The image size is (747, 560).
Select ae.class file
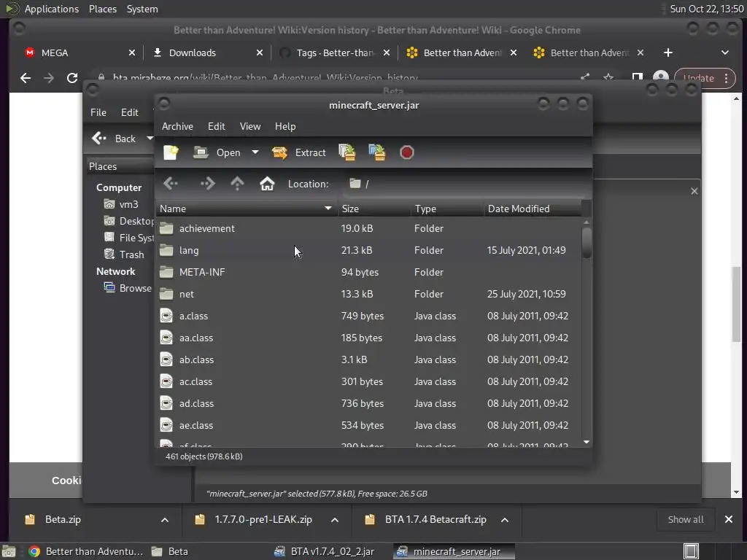pyautogui.click(x=368, y=426)
